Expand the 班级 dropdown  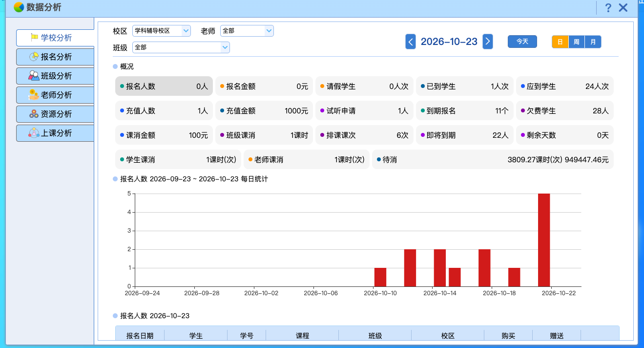[x=181, y=47]
